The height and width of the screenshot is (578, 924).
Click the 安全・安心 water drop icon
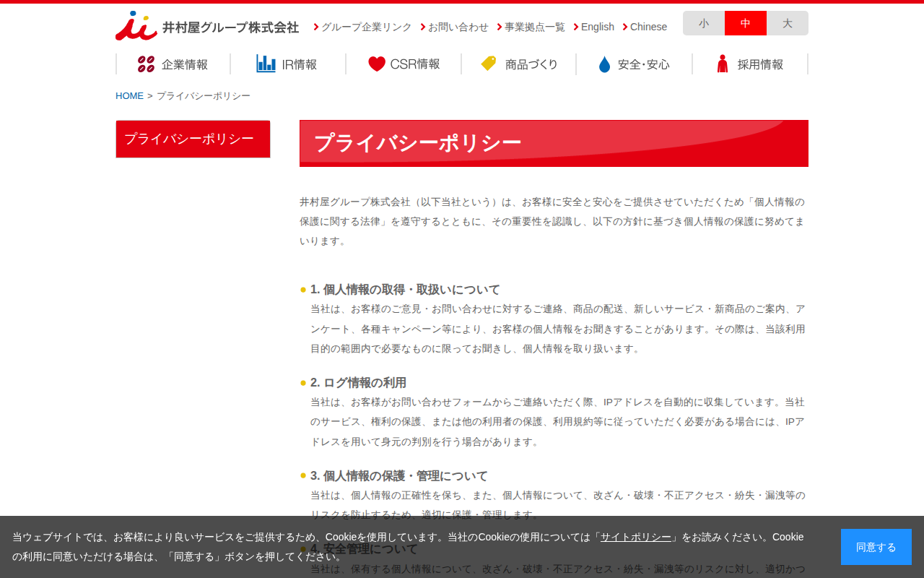[605, 64]
